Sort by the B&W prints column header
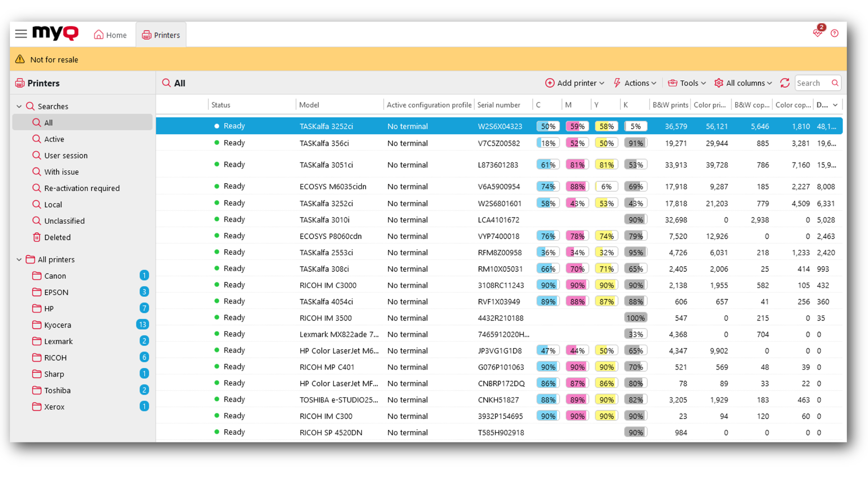 point(670,105)
